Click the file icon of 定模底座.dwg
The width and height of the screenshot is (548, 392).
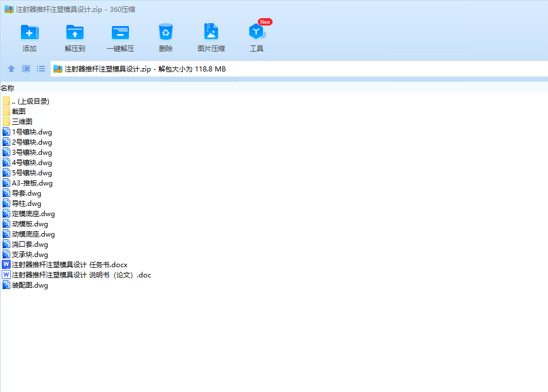pos(6,214)
